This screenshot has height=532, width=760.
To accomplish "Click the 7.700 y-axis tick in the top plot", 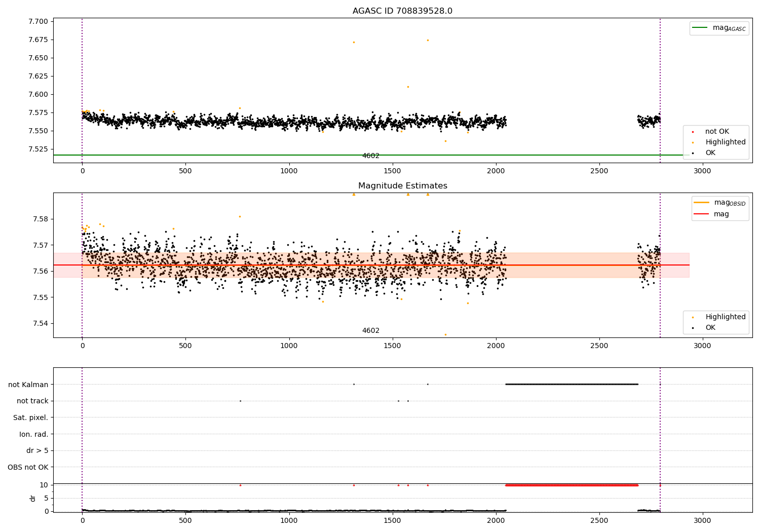I will tap(38, 21).
